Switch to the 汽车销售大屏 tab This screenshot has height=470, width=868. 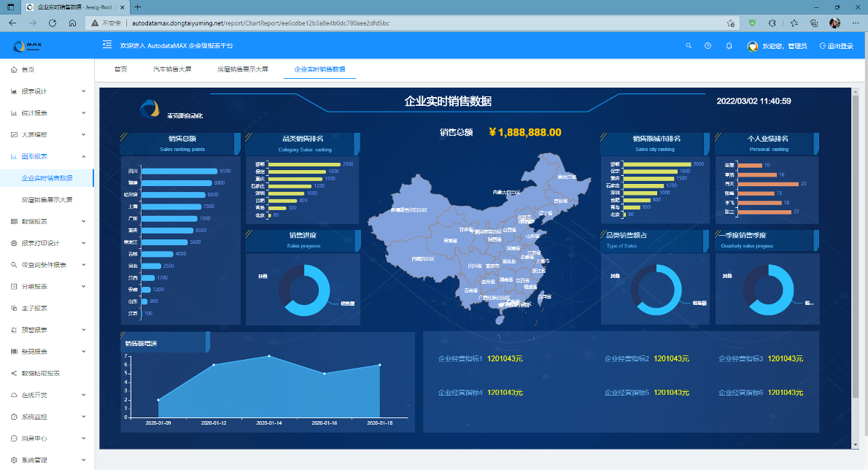click(172, 69)
